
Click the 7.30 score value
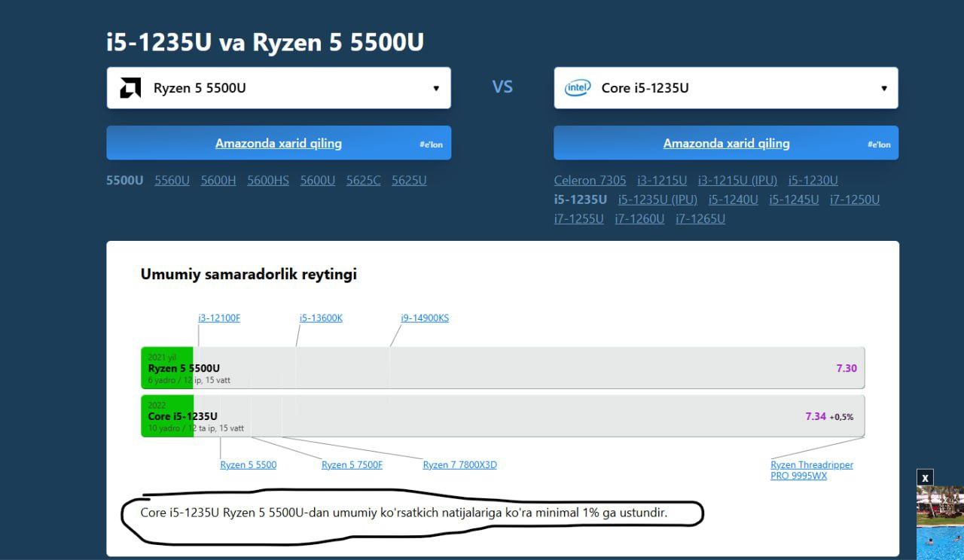point(847,368)
